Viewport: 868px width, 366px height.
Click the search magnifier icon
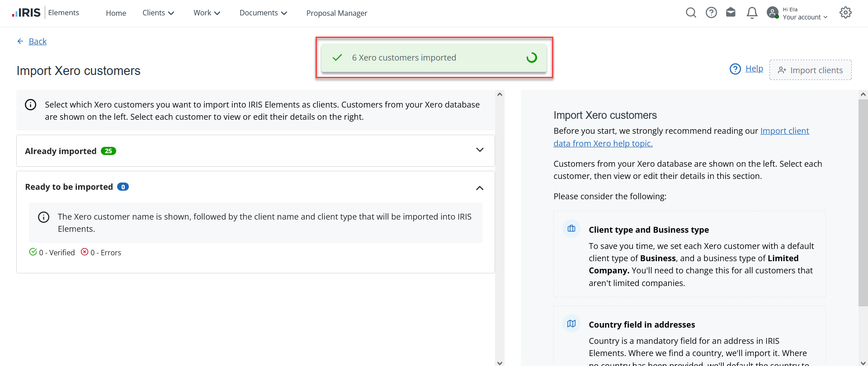pos(691,13)
